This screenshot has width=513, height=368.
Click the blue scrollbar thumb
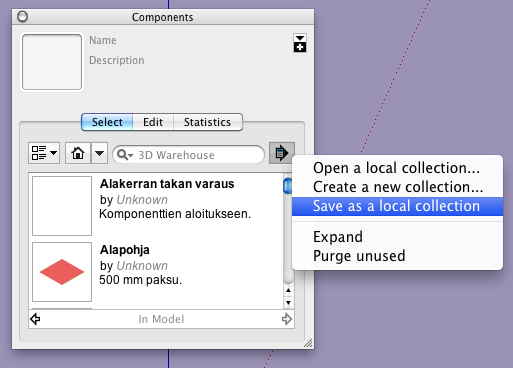(x=288, y=186)
